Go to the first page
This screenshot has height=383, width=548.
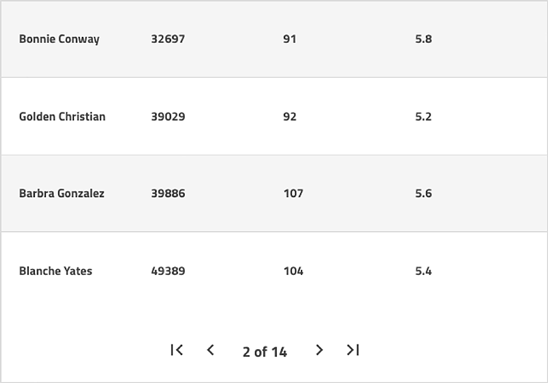177,350
